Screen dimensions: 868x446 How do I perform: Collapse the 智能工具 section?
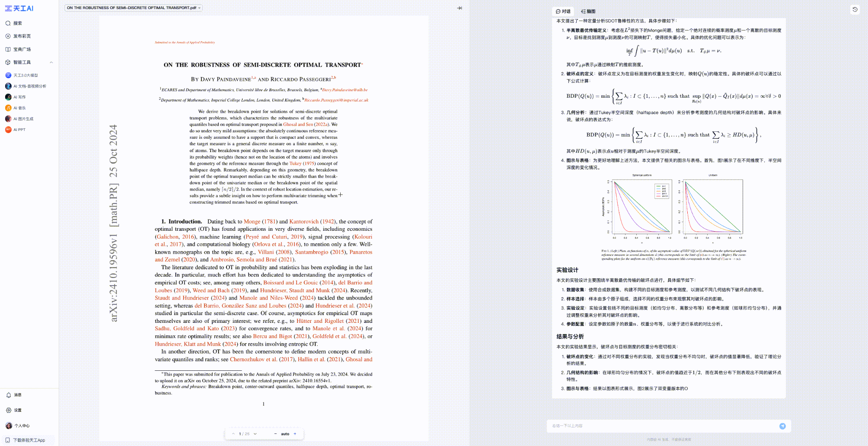click(51, 62)
